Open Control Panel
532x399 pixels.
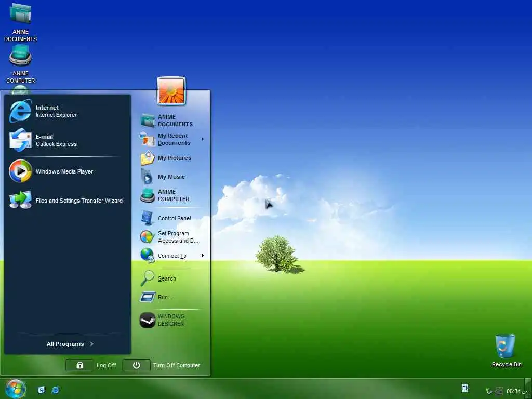pyautogui.click(x=171, y=218)
